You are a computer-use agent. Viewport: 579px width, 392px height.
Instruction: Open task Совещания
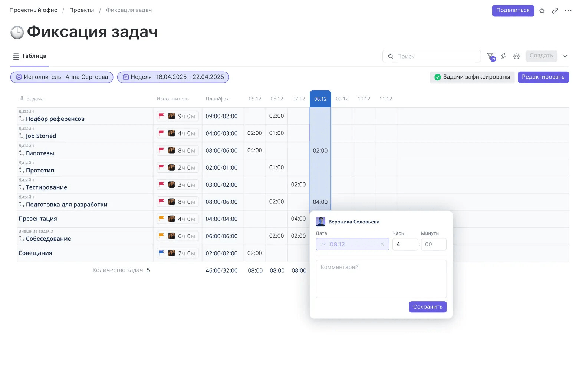pos(35,253)
